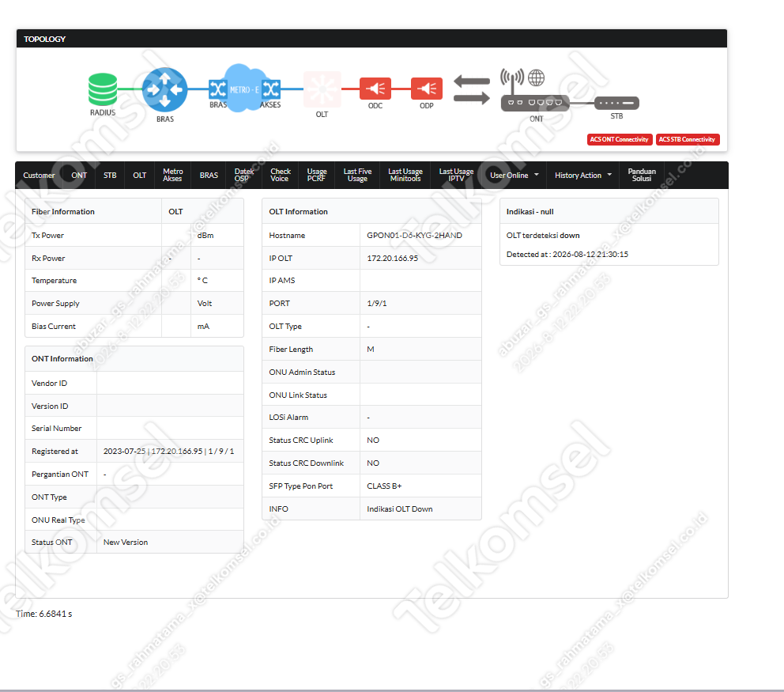Click the Time: 6.6841 s text
The width and height of the screenshot is (784, 692).
[44, 614]
